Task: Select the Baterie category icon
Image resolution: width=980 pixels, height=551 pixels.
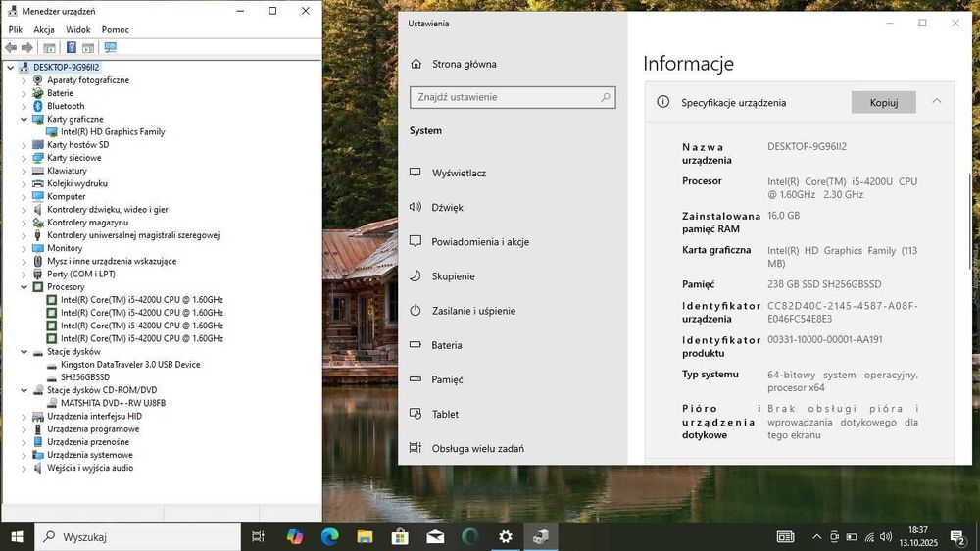Action: pos(38,92)
